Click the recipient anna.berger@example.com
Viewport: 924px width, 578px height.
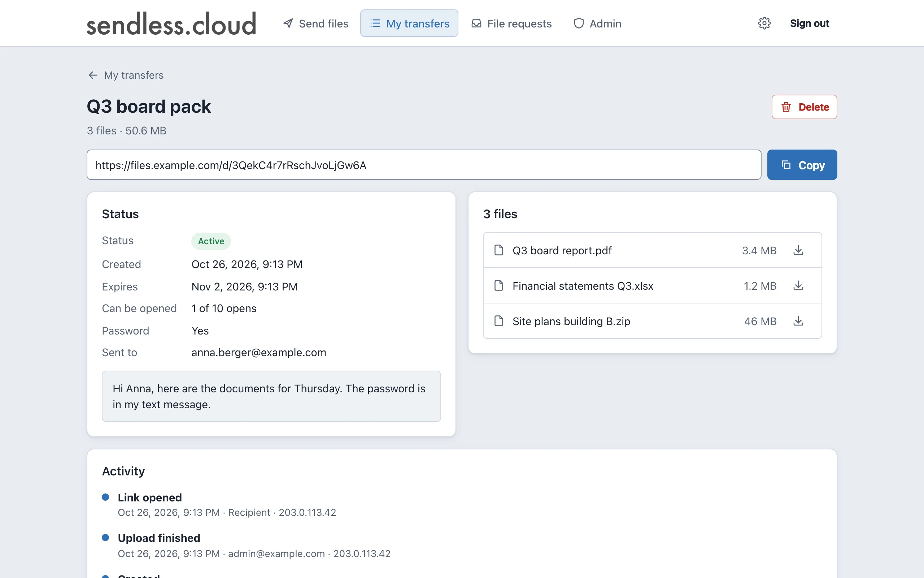259,353
